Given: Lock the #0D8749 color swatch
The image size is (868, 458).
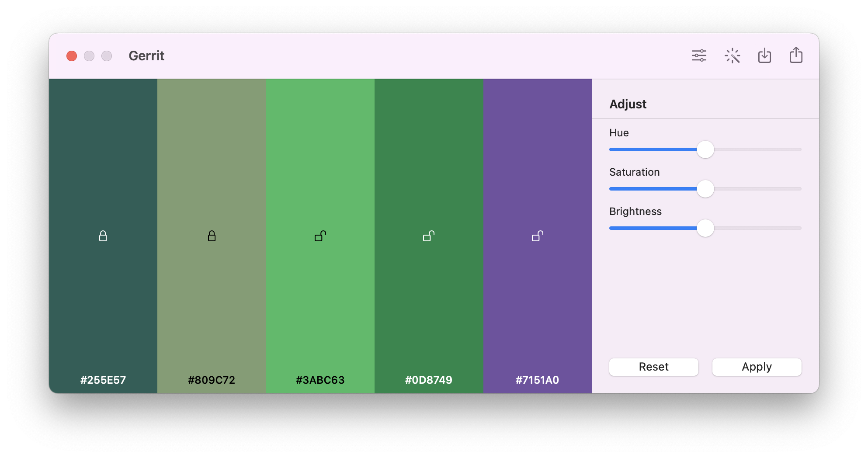Looking at the screenshot, I should pos(429,236).
